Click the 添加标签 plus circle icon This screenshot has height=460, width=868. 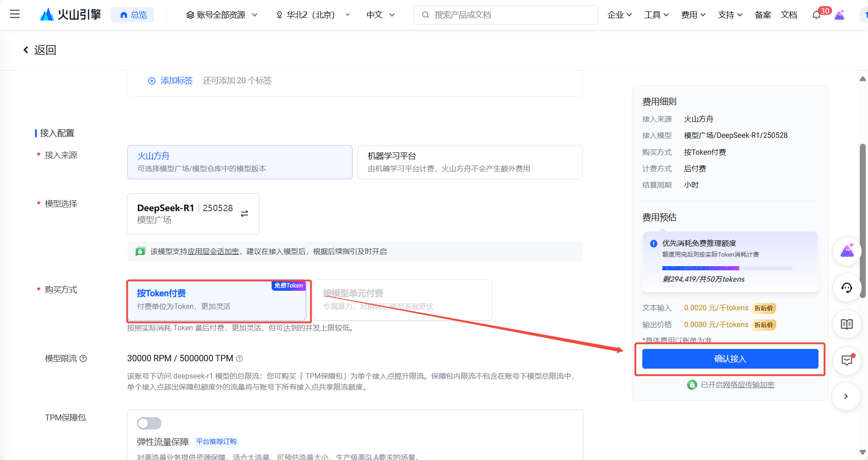[x=152, y=81]
